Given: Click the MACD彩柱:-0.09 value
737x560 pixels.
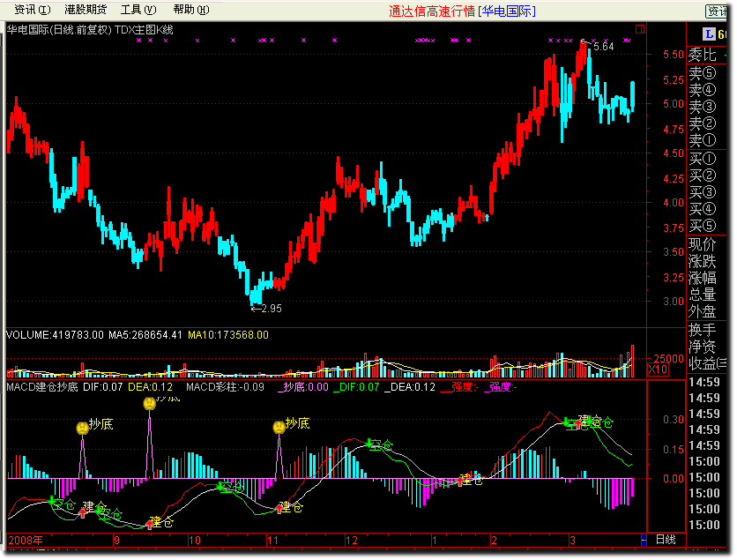Looking at the screenshot, I should 225,387.
